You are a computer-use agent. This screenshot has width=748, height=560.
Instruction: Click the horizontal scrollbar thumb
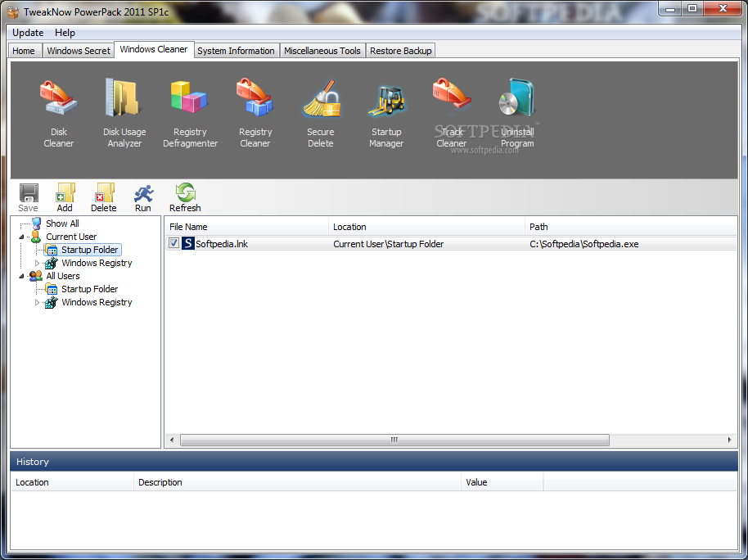[394, 440]
